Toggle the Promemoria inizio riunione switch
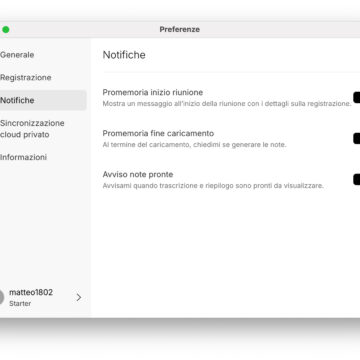Screen dimensions: 360x360 point(357,98)
